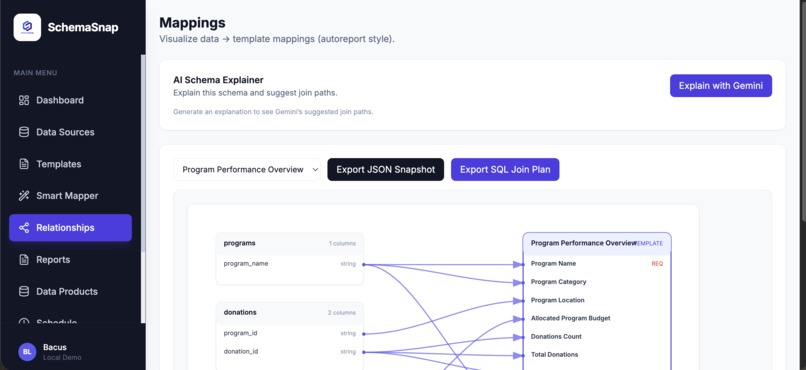Click the donations table header
806x370 pixels.
pyautogui.click(x=290, y=313)
